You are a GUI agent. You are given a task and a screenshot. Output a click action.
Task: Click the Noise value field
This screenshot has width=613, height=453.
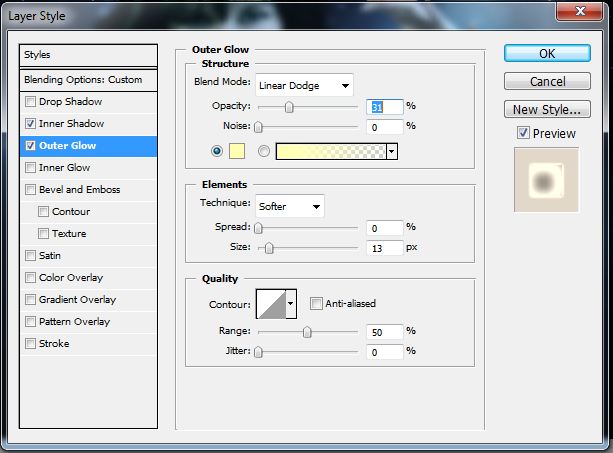384,127
